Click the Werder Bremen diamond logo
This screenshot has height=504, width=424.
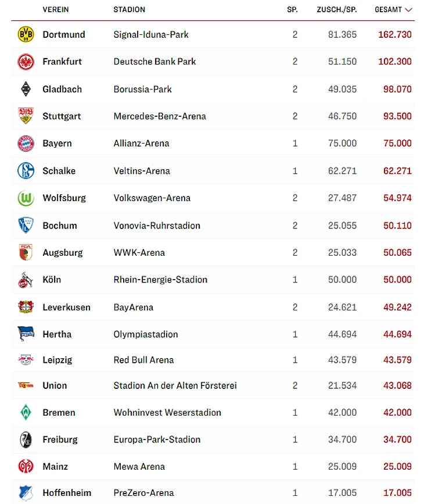coord(26,413)
